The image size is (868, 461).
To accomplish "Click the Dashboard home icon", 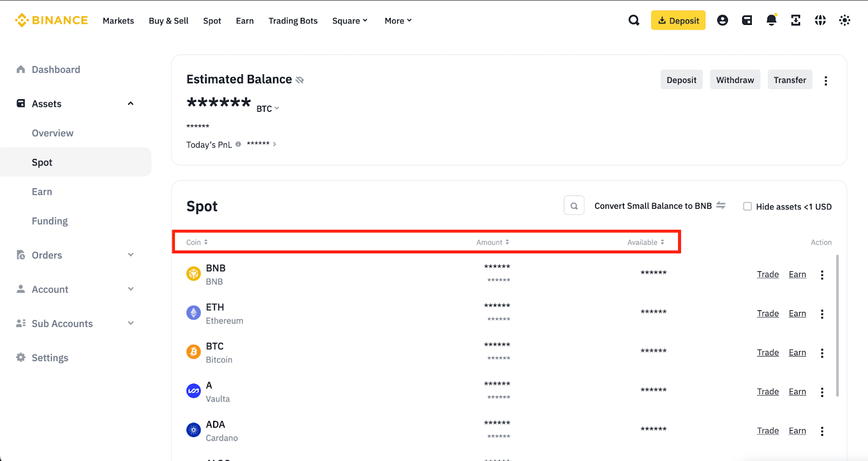I will pos(21,69).
